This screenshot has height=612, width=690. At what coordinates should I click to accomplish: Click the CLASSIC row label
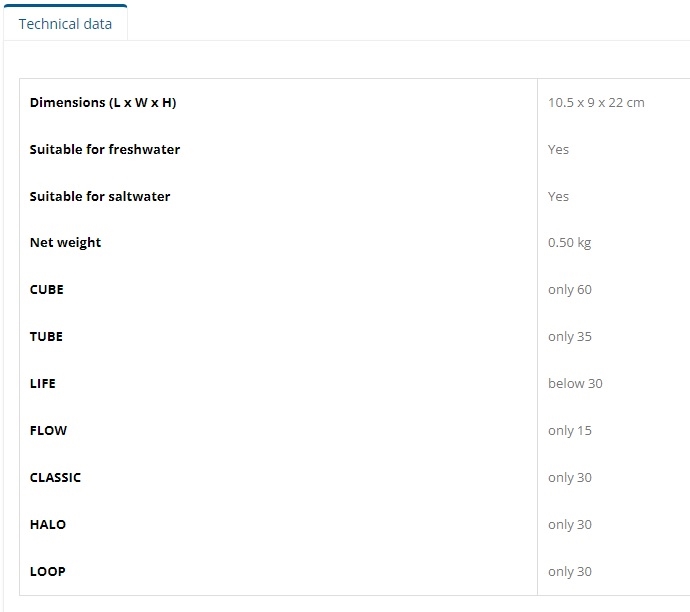click(55, 478)
